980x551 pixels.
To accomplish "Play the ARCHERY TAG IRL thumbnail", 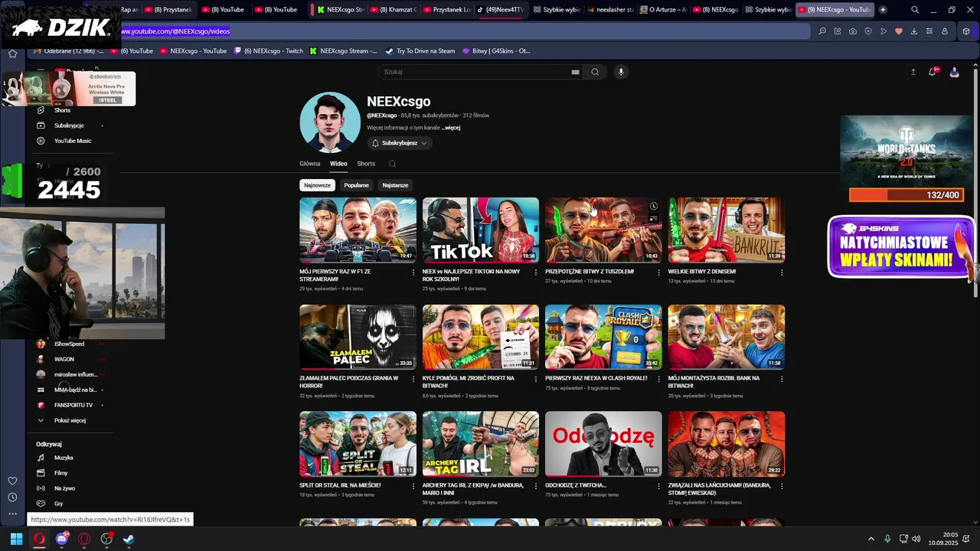I will 481,444.
